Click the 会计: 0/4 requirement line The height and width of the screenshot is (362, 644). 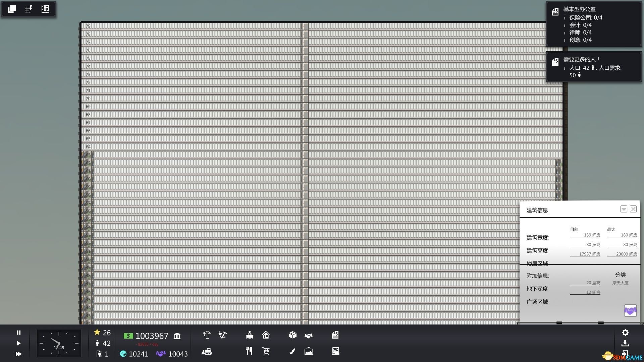pos(580,25)
